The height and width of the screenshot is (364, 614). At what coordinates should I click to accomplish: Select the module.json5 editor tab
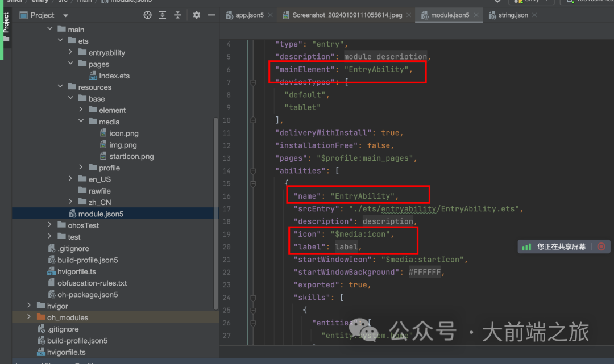coord(450,15)
